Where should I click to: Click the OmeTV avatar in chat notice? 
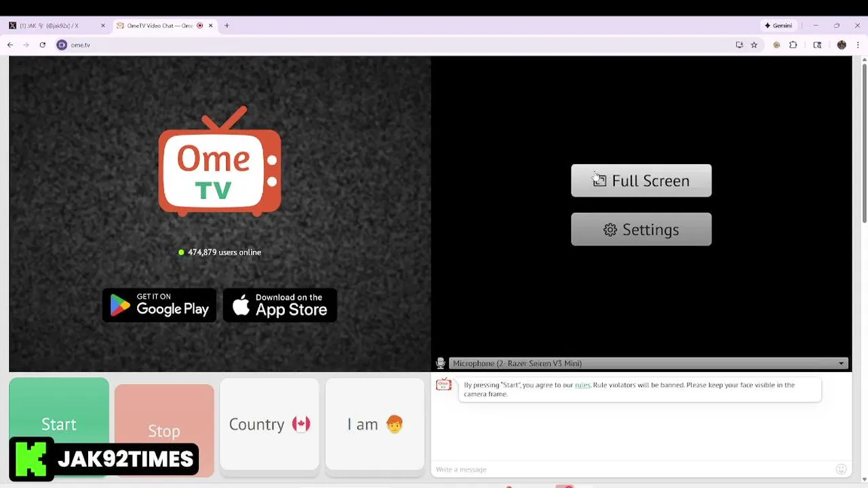point(443,385)
